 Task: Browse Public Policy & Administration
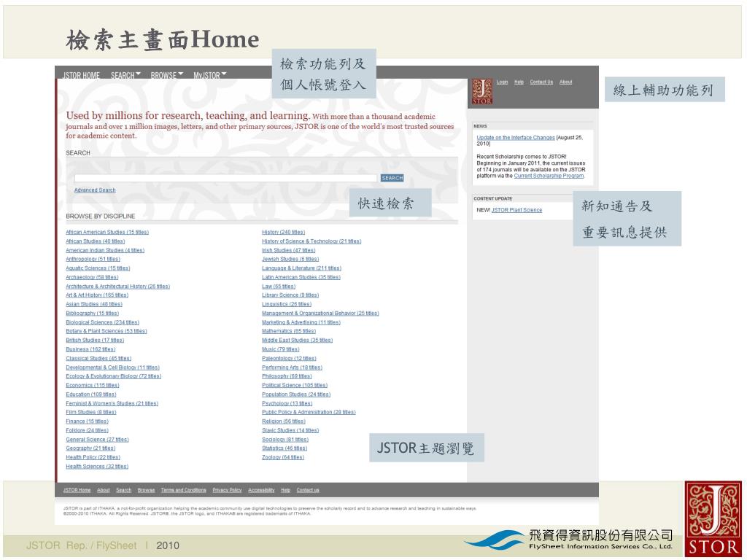click(309, 413)
